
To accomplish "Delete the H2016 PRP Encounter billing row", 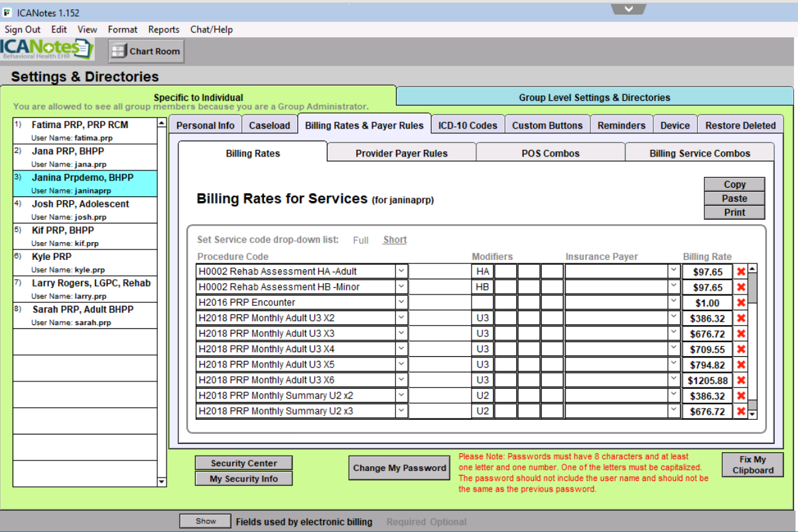I will pyautogui.click(x=741, y=303).
